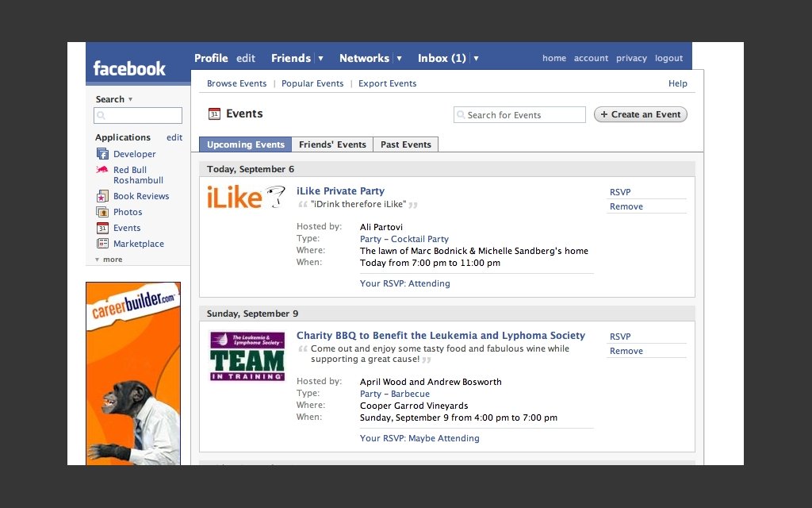Open Browse Events

(x=236, y=83)
